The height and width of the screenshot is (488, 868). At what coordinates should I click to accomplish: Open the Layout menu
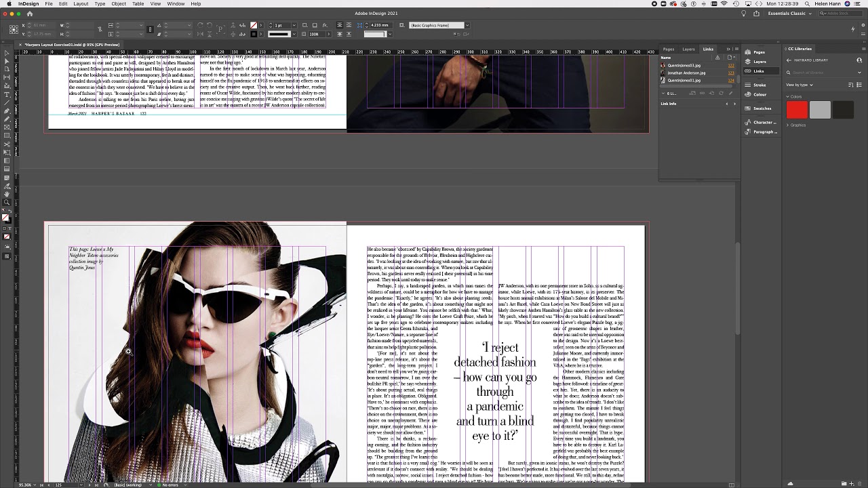tap(81, 3)
